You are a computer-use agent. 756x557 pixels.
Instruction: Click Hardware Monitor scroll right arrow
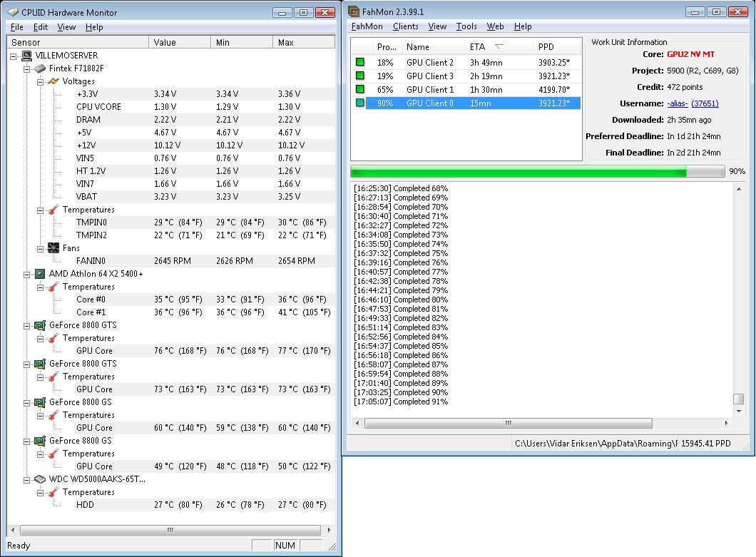pyautogui.click(x=329, y=530)
